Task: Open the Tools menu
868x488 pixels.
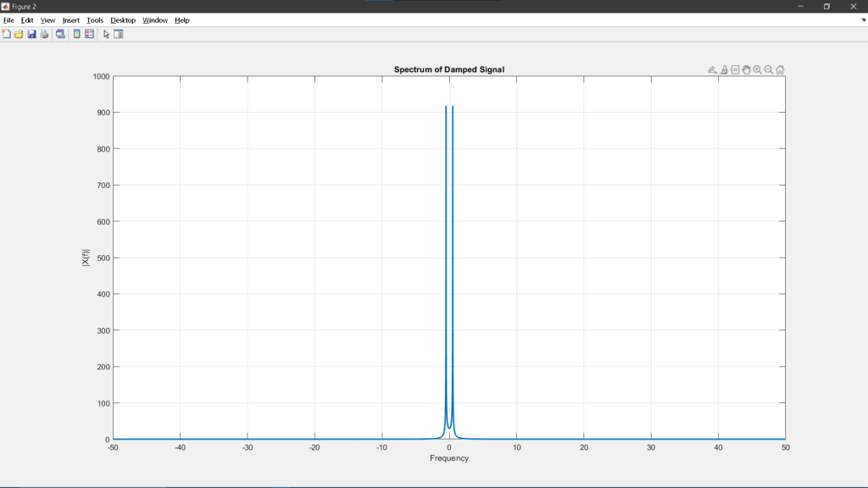Action: click(95, 20)
